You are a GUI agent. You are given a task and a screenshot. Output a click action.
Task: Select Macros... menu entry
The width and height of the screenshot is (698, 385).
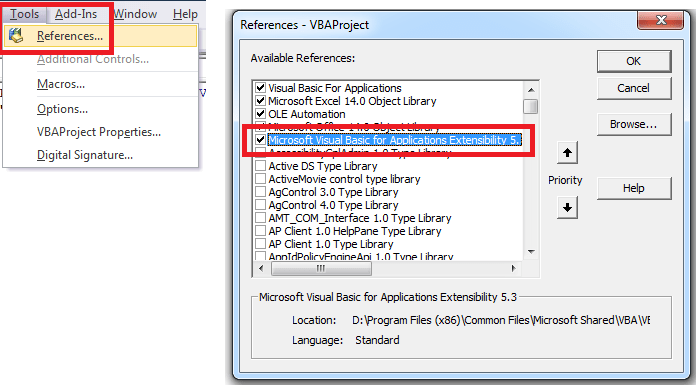tap(61, 84)
